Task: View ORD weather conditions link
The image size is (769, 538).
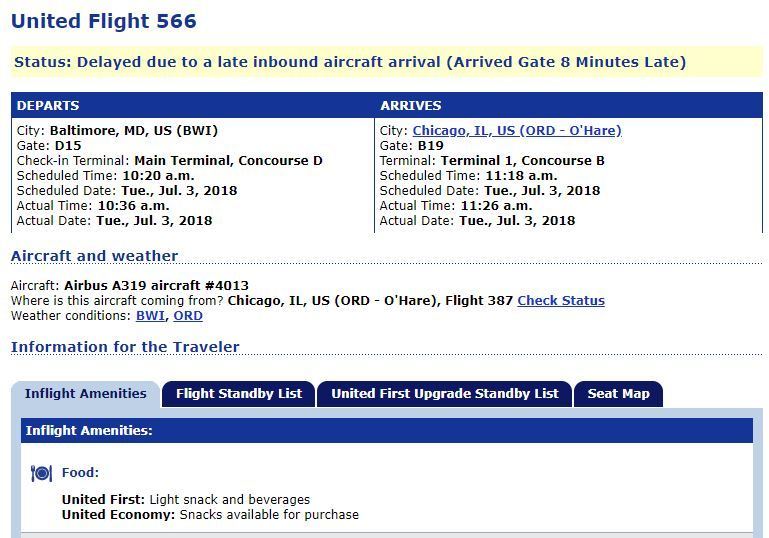Action: 188,316
